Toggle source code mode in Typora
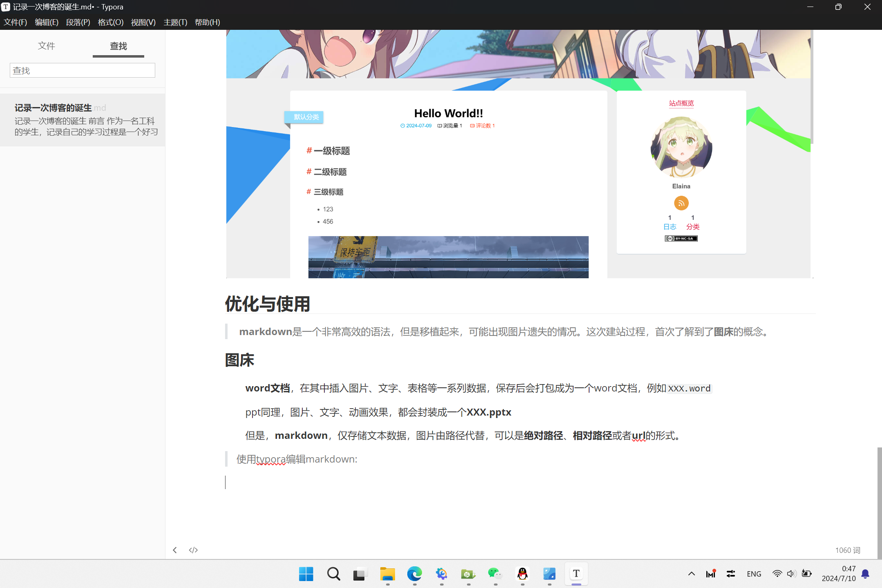Viewport: 882px width, 588px height. pyautogui.click(x=193, y=550)
